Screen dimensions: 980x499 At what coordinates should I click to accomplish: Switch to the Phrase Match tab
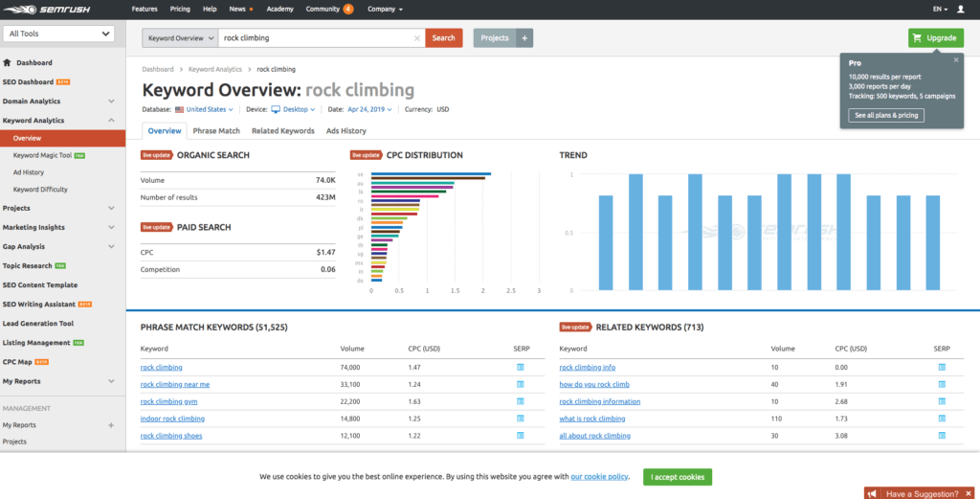tap(216, 130)
